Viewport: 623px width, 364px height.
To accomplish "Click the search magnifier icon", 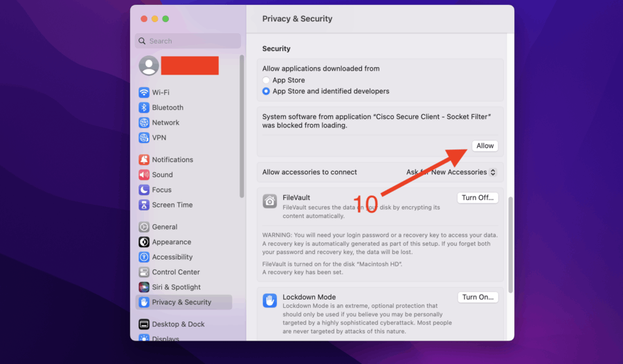I will [142, 41].
